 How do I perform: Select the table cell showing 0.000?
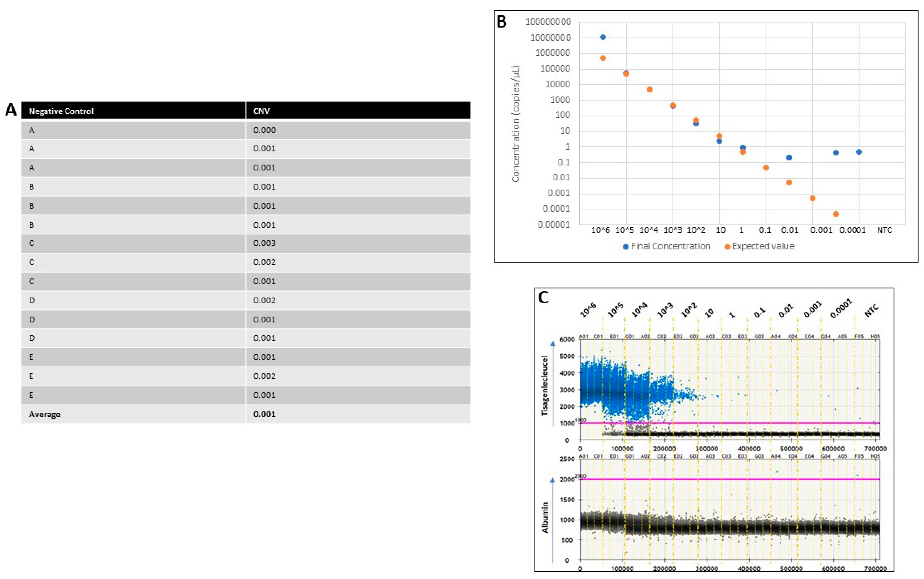(x=358, y=130)
